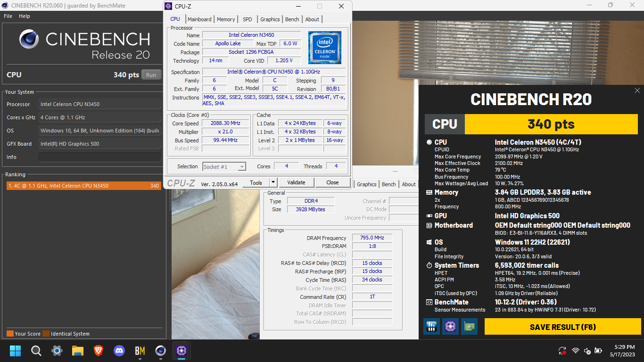644x362 pixels.
Task: Switch to the Memory tab in front CPU-Z
Action: click(226, 19)
